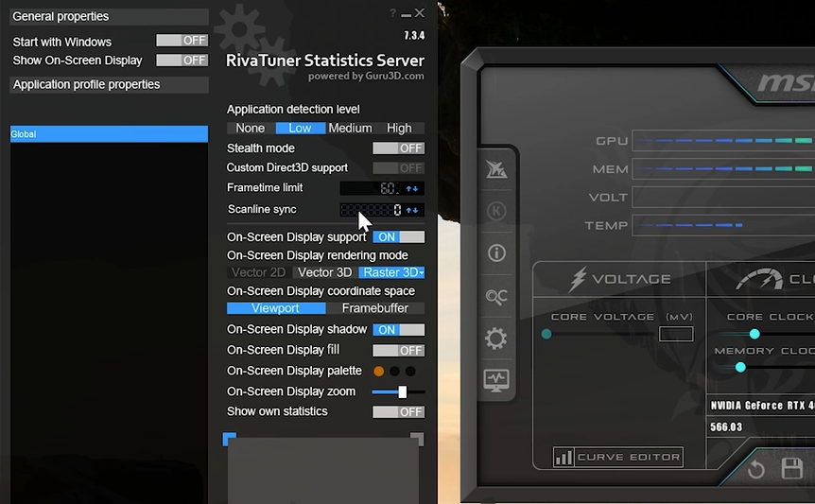Open MSI Afterburner Kombustor stress test icon
Viewport: 815px width, 504px height.
point(496,169)
